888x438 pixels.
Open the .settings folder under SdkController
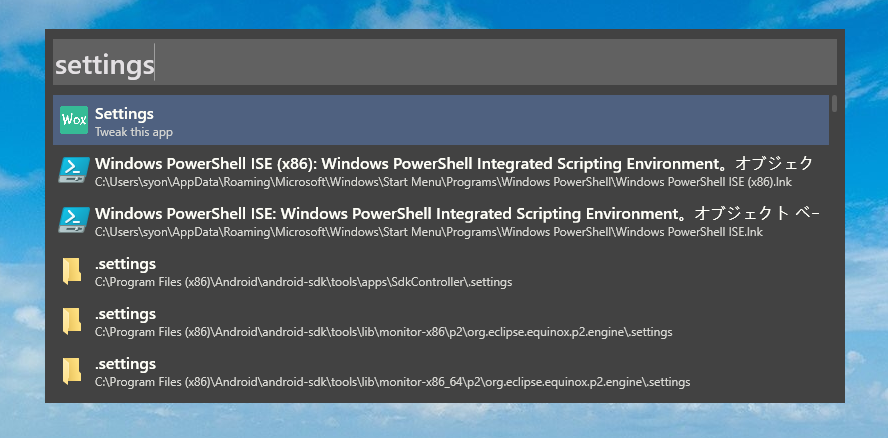pyautogui.click(x=441, y=270)
